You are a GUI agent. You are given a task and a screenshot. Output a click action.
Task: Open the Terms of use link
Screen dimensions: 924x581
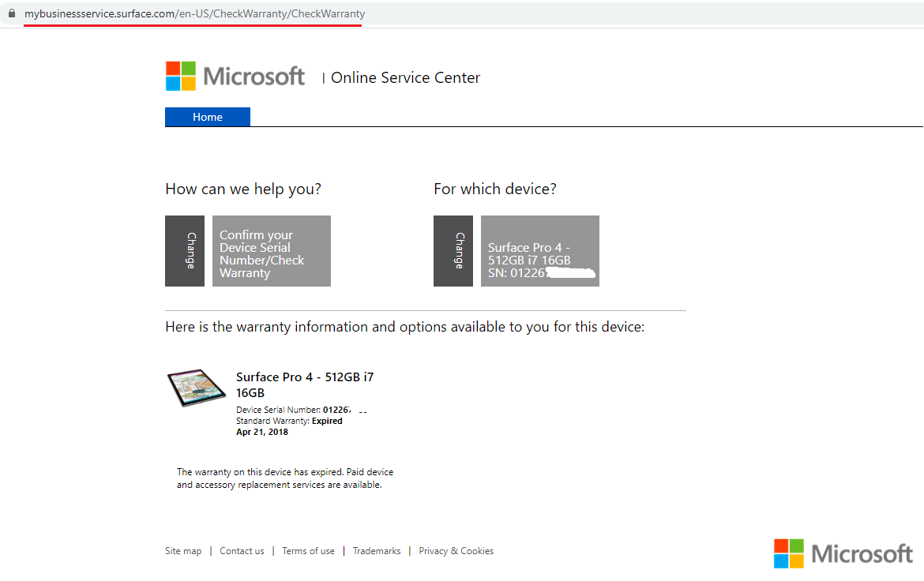click(x=308, y=550)
